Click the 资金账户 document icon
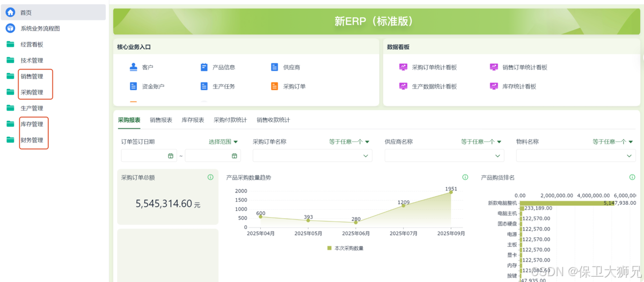The image size is (644, 282). [x=134, y=86]
